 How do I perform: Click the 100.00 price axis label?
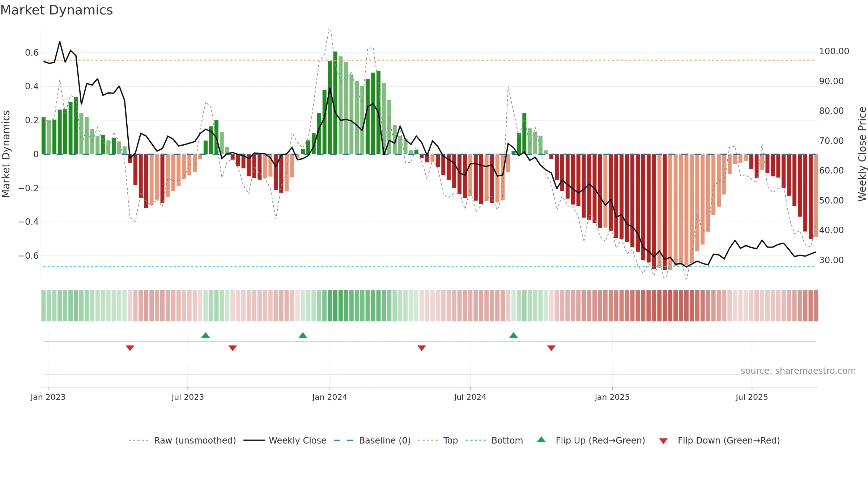pos(834,51)
